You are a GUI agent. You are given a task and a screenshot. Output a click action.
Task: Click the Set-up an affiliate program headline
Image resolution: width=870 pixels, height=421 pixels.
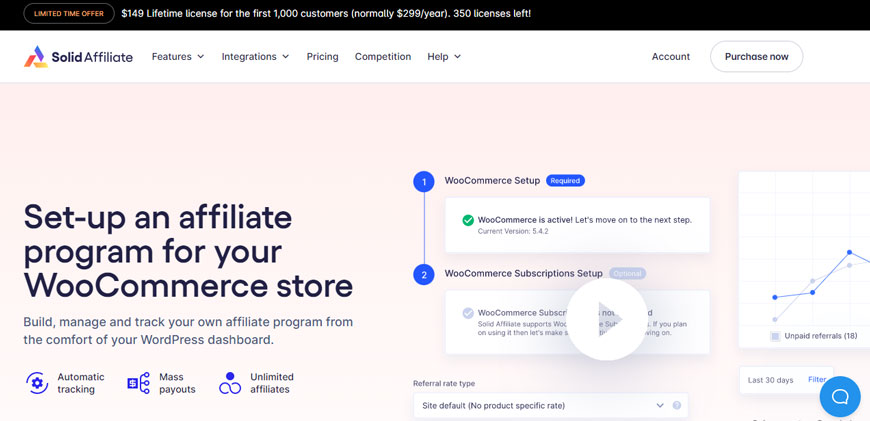pos(188,251)
